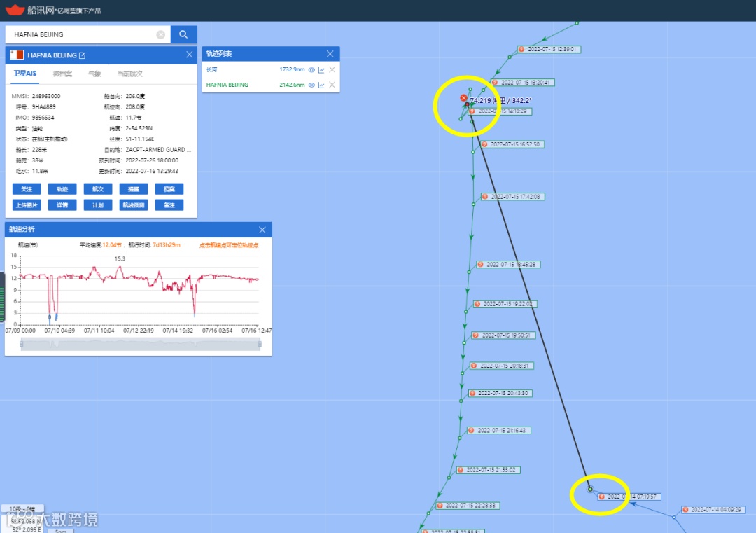The width and height of the screenshot is (756, 533).
Task: Click the destination ZACPT-ARMED GUARD text
Action: coord(158,149)
